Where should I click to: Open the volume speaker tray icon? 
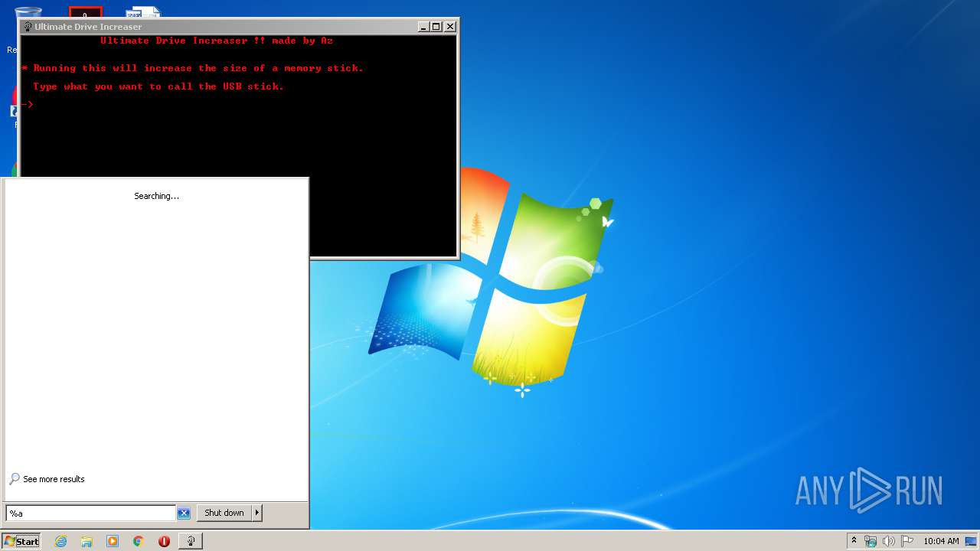pyautogui.click(x=888, y=541)
